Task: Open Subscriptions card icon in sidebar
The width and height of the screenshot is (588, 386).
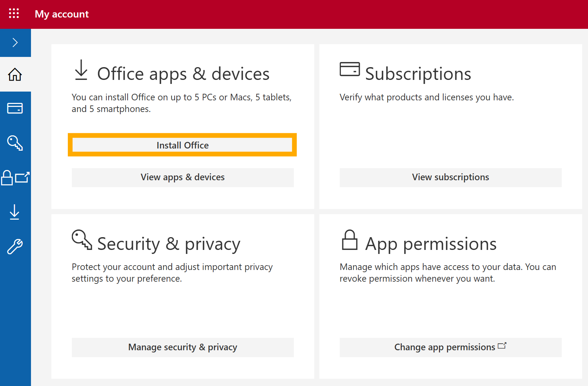Action: click(15, 108)
